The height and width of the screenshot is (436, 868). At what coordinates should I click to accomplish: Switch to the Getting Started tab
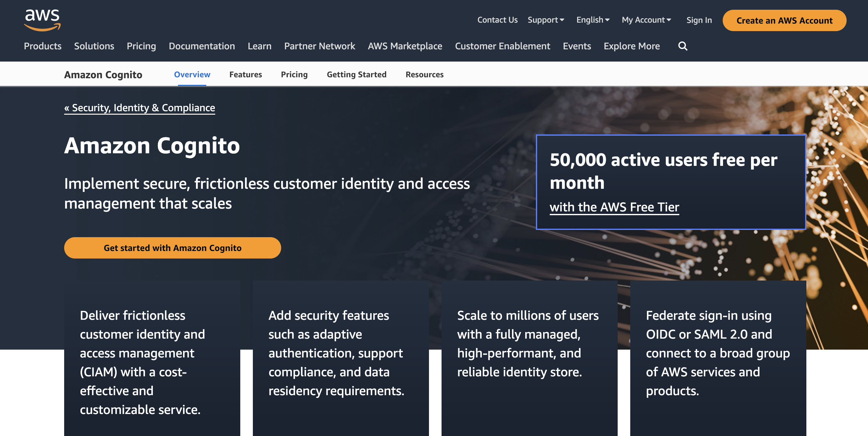tap(357, 74)
